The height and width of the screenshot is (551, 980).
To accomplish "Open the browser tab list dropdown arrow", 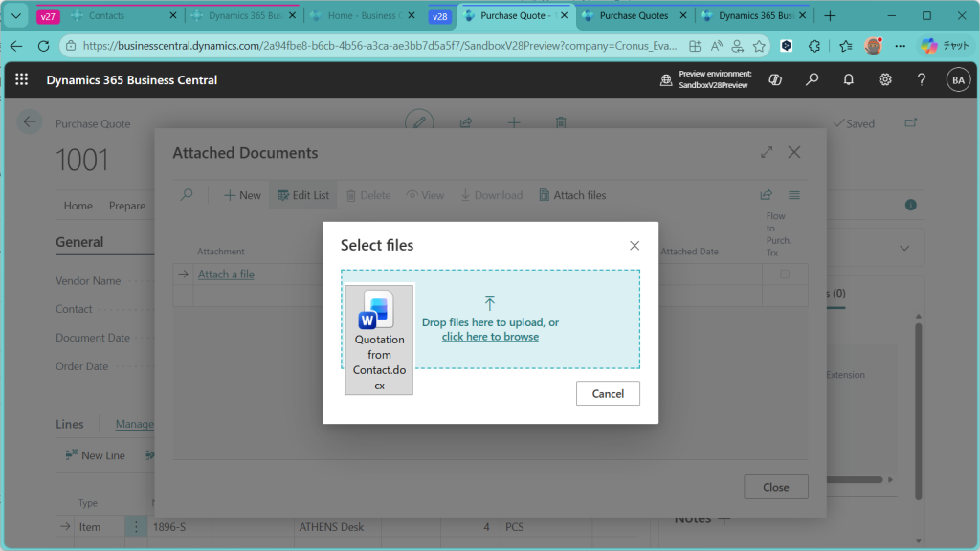I will click(16, 16).
